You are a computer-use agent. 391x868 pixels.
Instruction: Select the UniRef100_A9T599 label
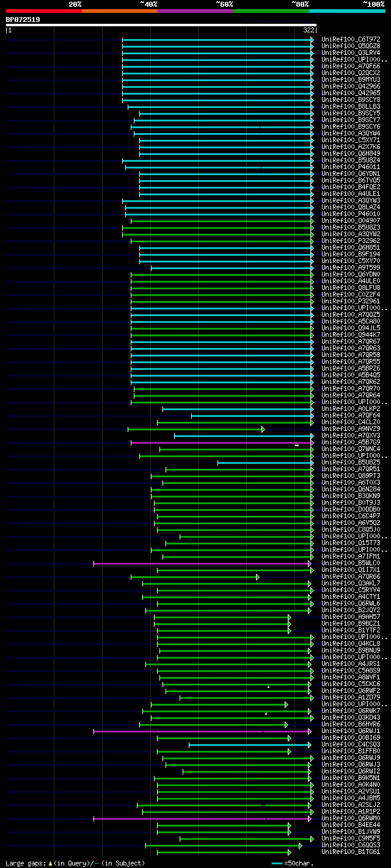click(351, 267)
